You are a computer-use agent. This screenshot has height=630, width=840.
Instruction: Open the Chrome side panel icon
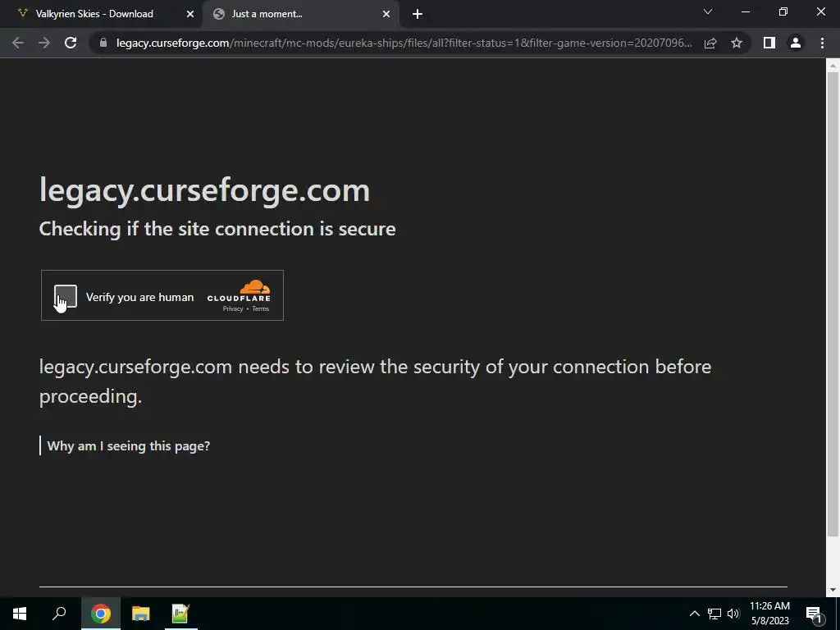coord(769,43)
